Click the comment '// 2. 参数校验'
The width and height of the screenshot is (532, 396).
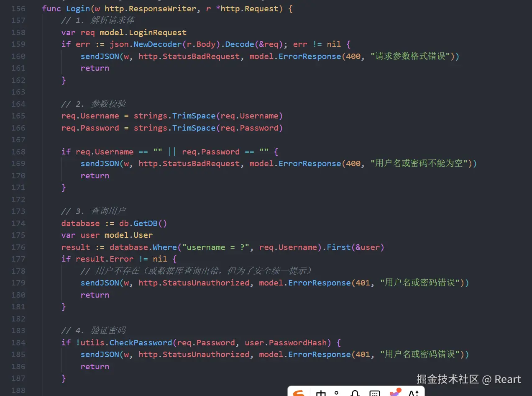point(94,104)
